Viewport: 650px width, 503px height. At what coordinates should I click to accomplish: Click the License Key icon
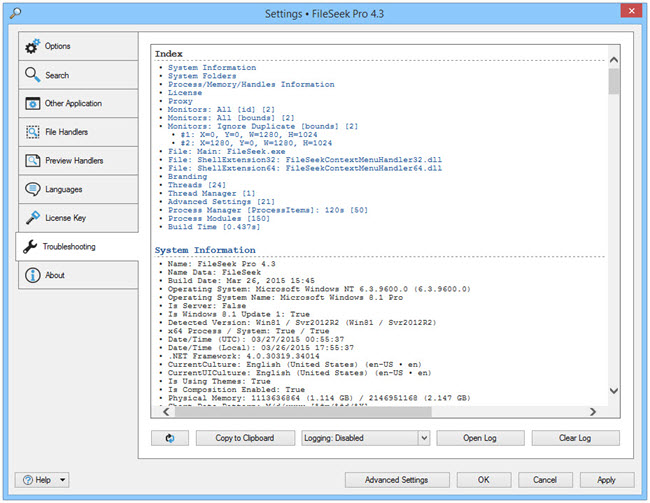[x=32, y=217]
